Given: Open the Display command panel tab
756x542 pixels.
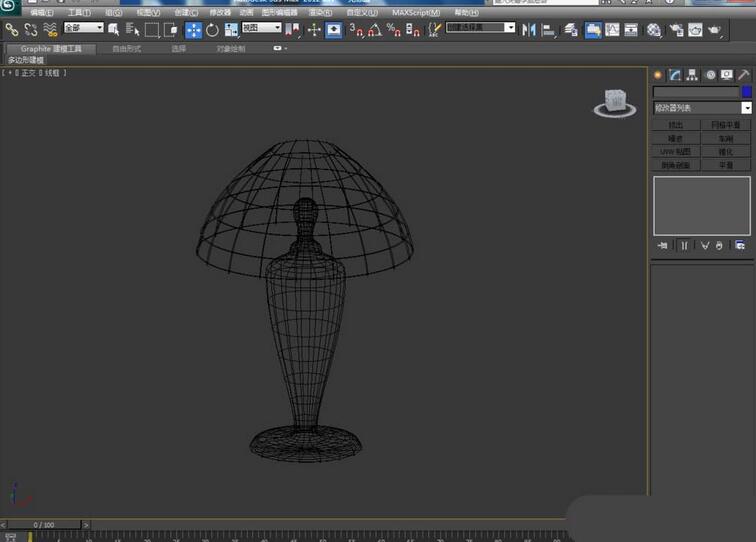Looking at the screenshot, I should click(x=727, y=75).
